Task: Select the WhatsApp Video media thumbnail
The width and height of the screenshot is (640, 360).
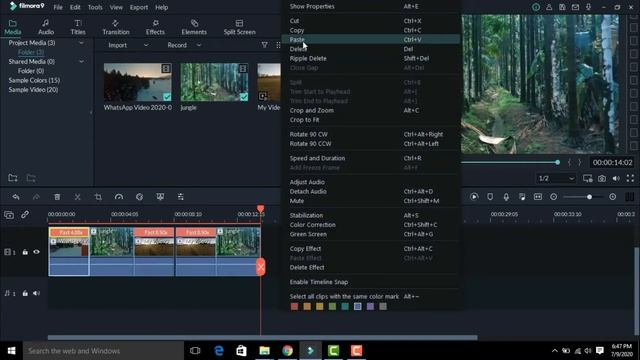Action: point(138,82)
